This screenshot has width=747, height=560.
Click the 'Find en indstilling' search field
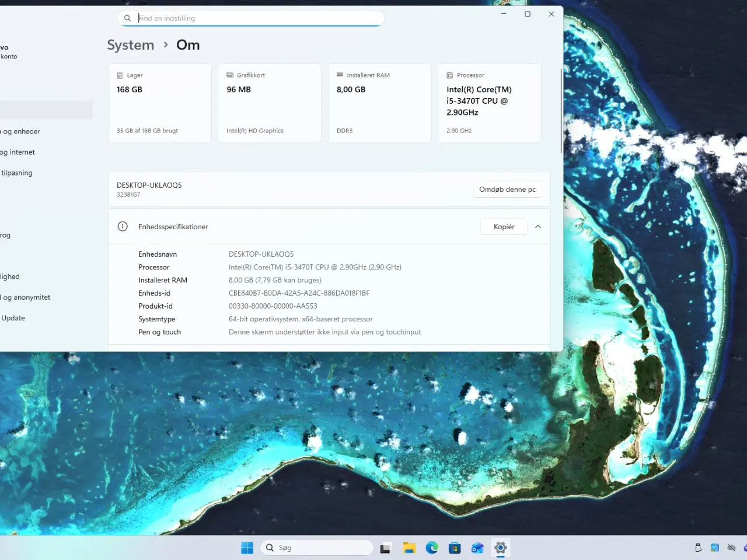point(257,18)
